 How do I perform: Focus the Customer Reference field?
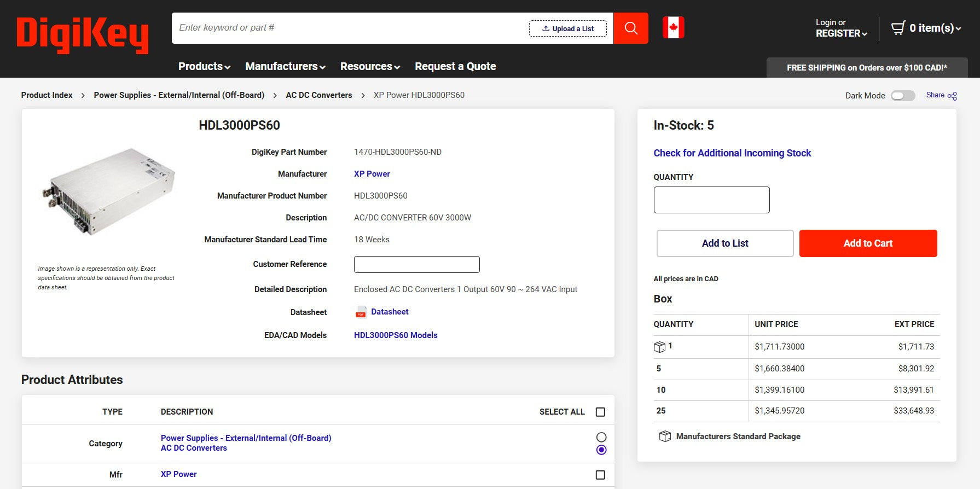(x=417, y=264)
